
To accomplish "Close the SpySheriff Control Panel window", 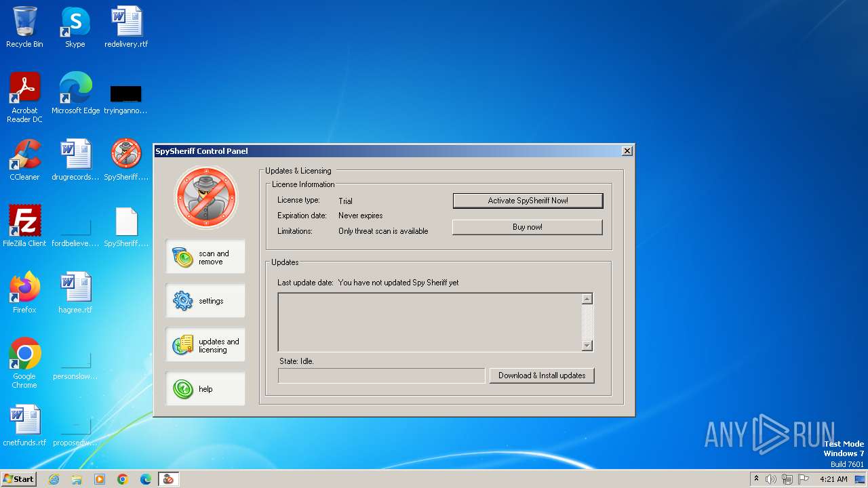I will [627, 150].
